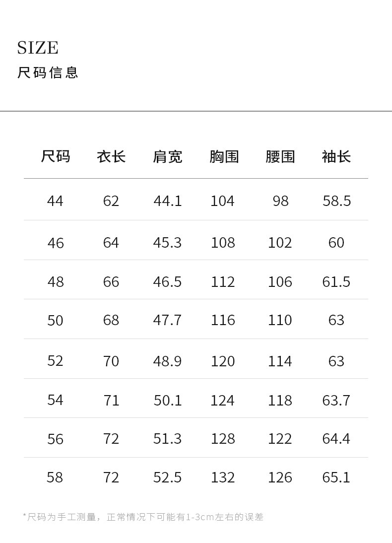
Task: Click the 尺码 column header
Action: click(55, 157)
